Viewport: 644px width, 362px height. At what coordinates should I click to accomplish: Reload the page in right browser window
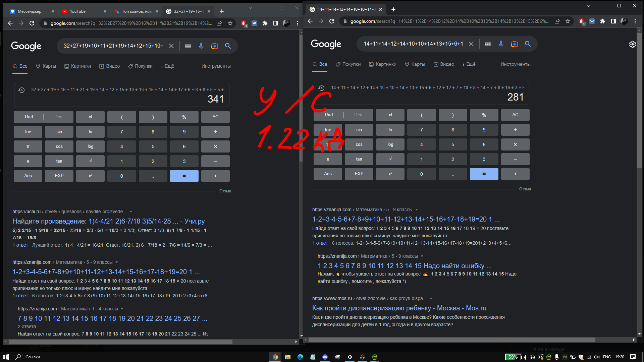[332, 21]
